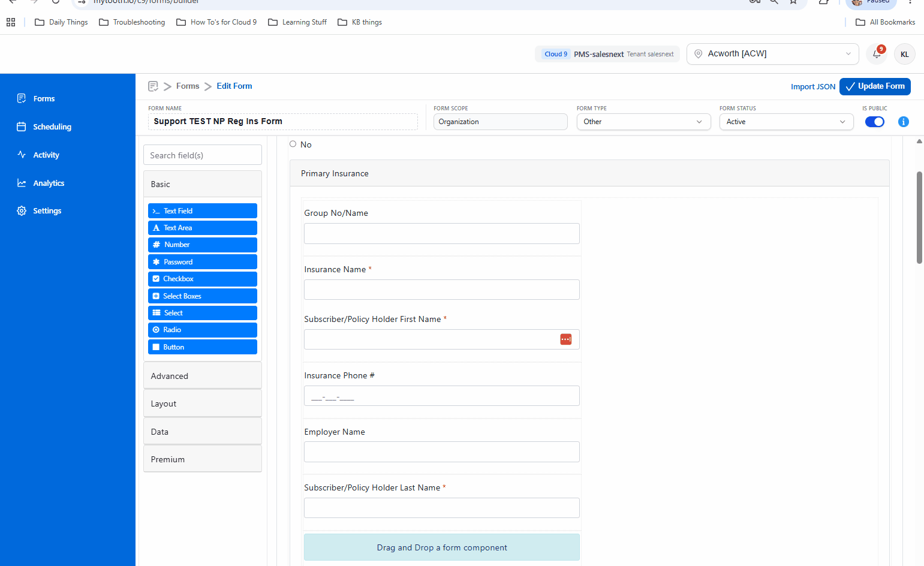Expand the Data components section
The height and width of the screenshot is (566, 924).
pos(203,432)
